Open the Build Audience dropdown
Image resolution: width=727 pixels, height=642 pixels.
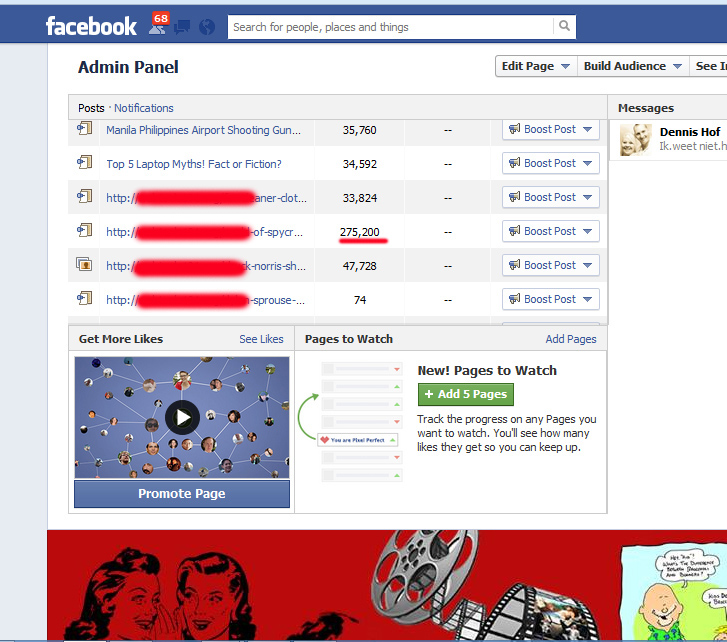pyautogui.click(x=633, y=66)
